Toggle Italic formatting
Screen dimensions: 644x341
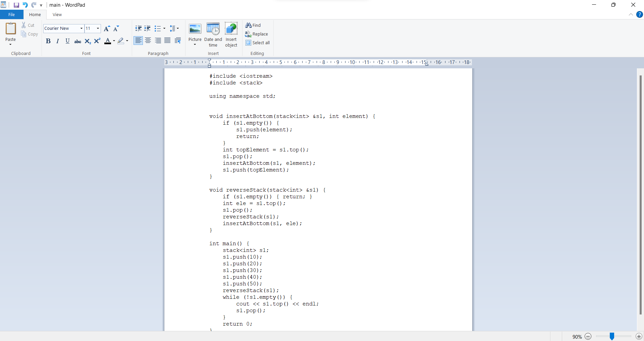pyautogui.click(x=58, y=41)
